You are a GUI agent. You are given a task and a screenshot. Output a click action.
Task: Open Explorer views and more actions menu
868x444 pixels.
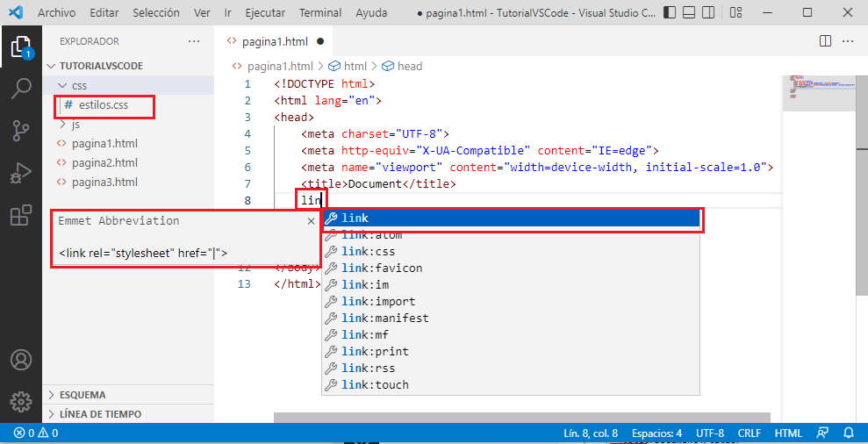pos(194,41)
